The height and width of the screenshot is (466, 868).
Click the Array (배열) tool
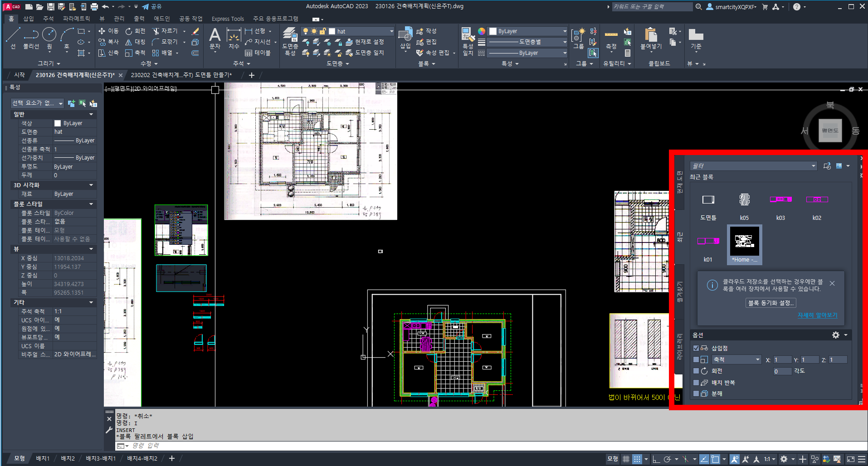click(x=162, y=53)
